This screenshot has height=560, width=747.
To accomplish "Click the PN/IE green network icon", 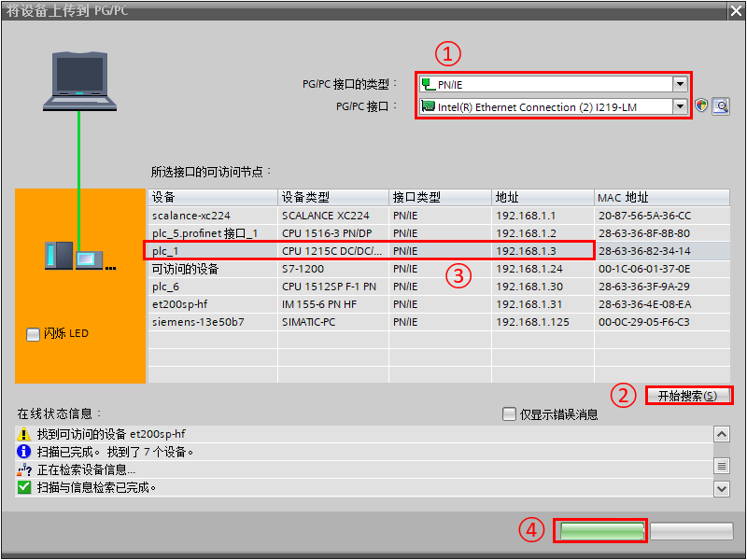I will pos(429,84).
